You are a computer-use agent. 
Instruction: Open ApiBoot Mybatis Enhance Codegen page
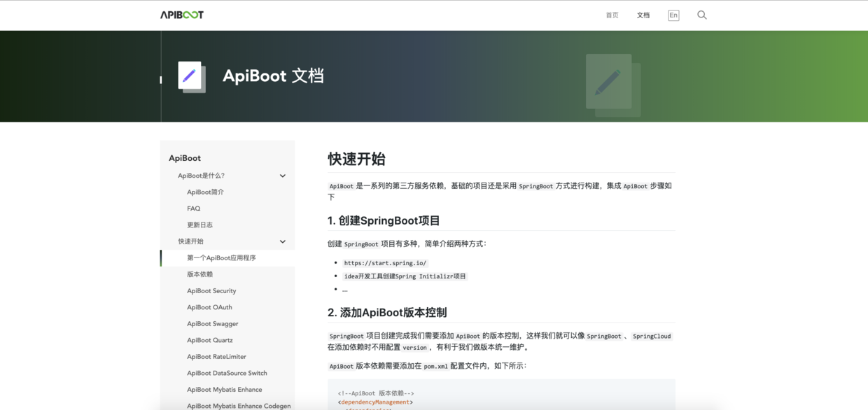click(239, 406)
